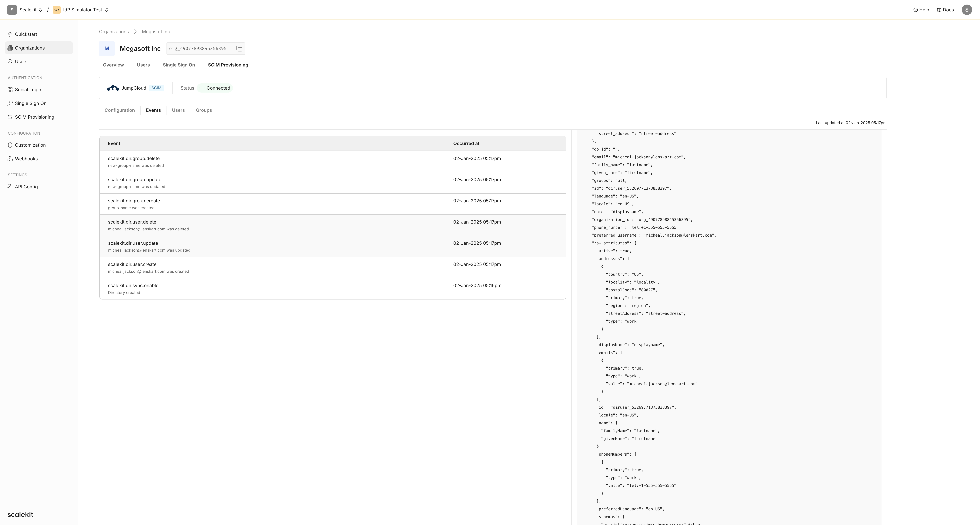
Task: Select the scalekit.dir.group.delete event row
Action: pyautogui.click(x=333, y=162)
